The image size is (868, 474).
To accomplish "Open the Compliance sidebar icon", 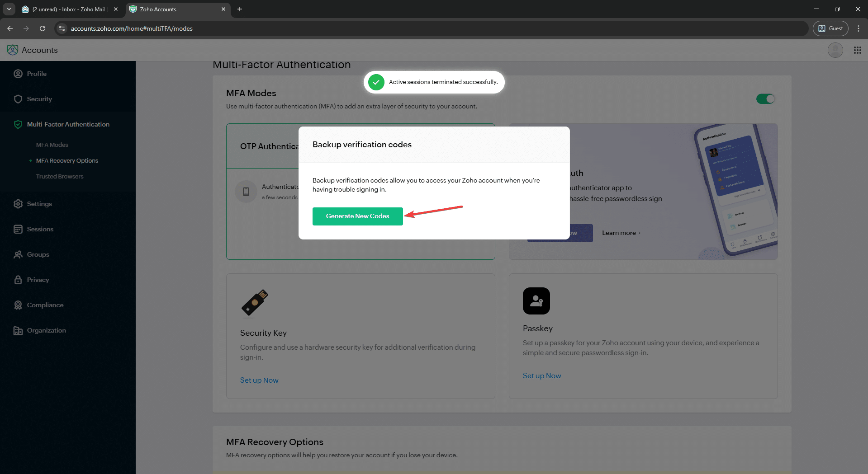I will point(18,305).
